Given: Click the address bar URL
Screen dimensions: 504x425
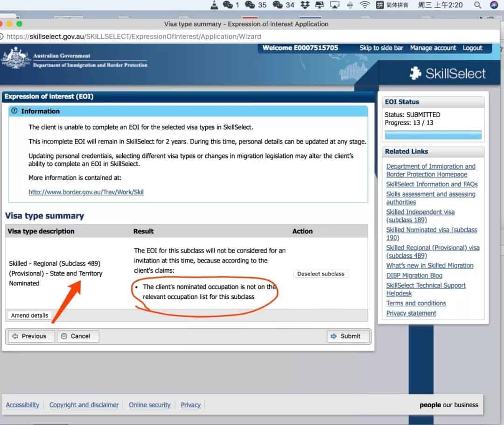Looking at the screenshot, I should coord(134,36).
